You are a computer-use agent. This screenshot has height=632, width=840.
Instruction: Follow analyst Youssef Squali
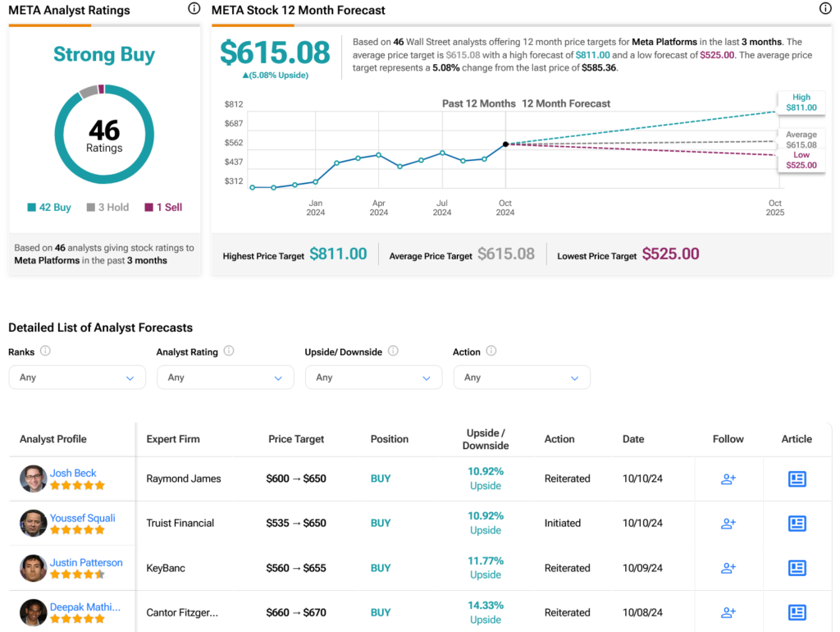pyautogui.click(x=728, y=523)
